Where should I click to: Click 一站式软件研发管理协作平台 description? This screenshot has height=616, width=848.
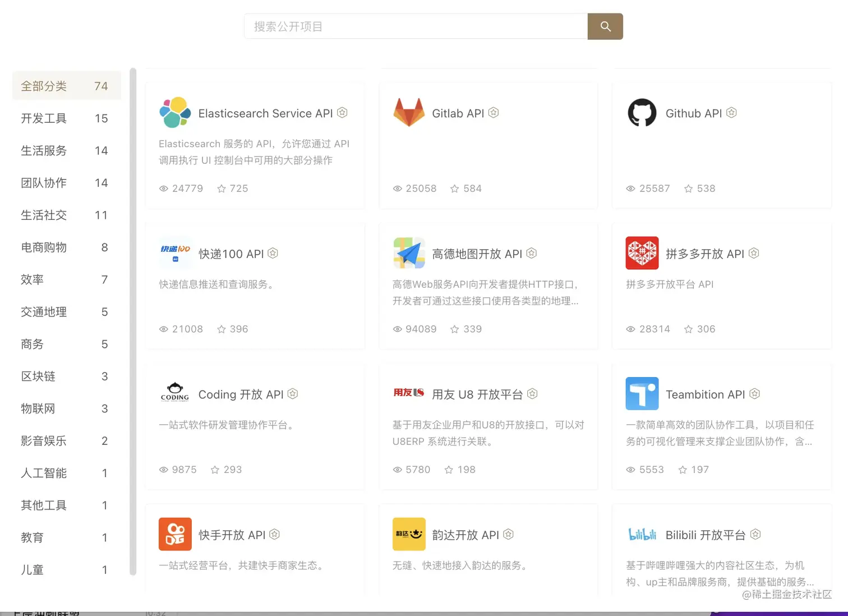pos(228,425)
